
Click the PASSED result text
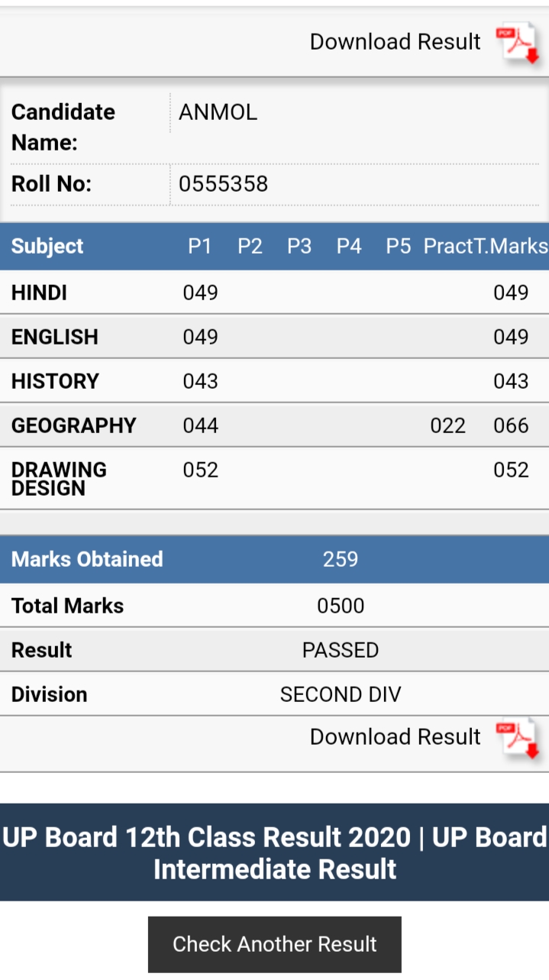pyautogui.click(x=341, y=650)
